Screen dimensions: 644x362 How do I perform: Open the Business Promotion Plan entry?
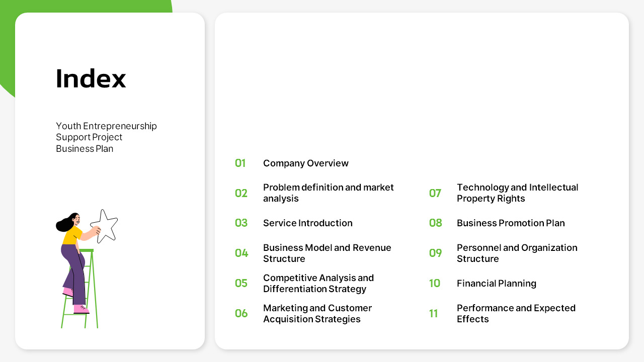point(511,223)
